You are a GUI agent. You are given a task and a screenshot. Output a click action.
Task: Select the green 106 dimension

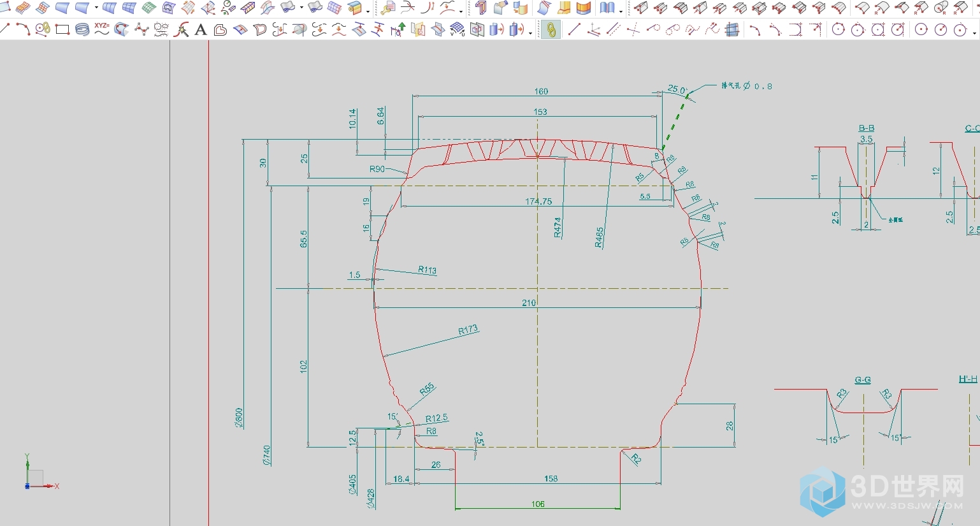click(538, 504)
